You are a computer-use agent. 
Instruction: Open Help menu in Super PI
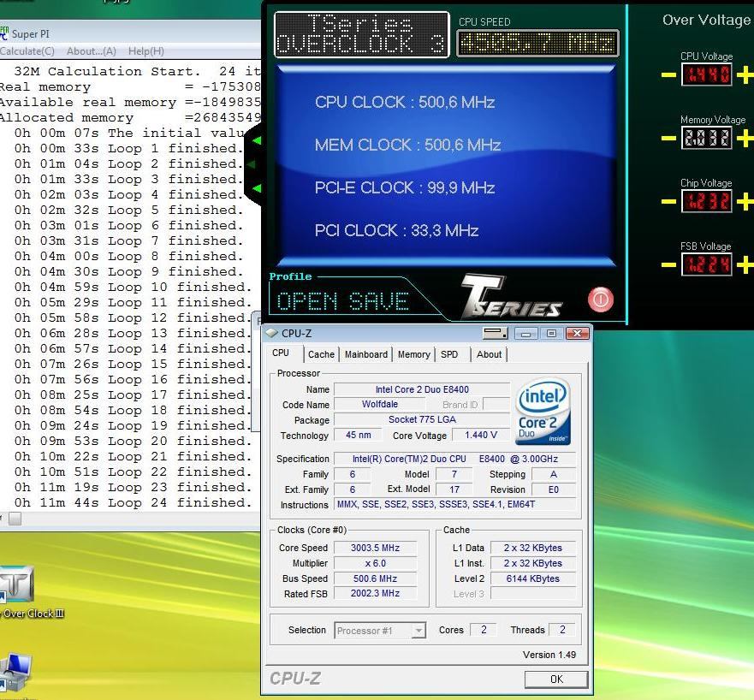pos(146,51)
